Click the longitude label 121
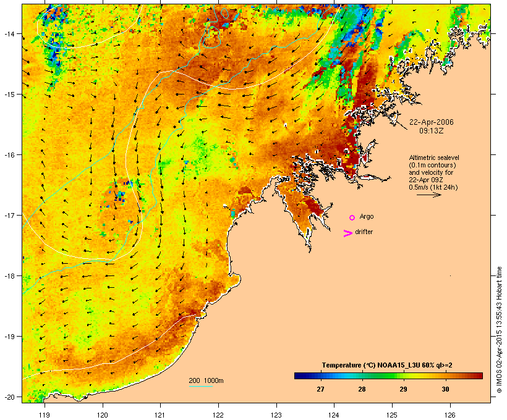507x420 pixels. 160,415
